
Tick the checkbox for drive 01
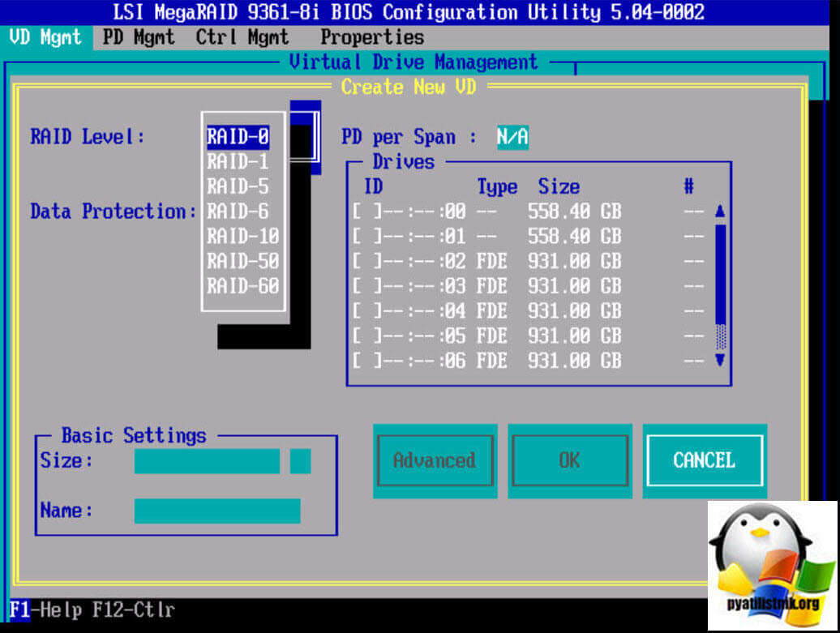tap(367, 236)
